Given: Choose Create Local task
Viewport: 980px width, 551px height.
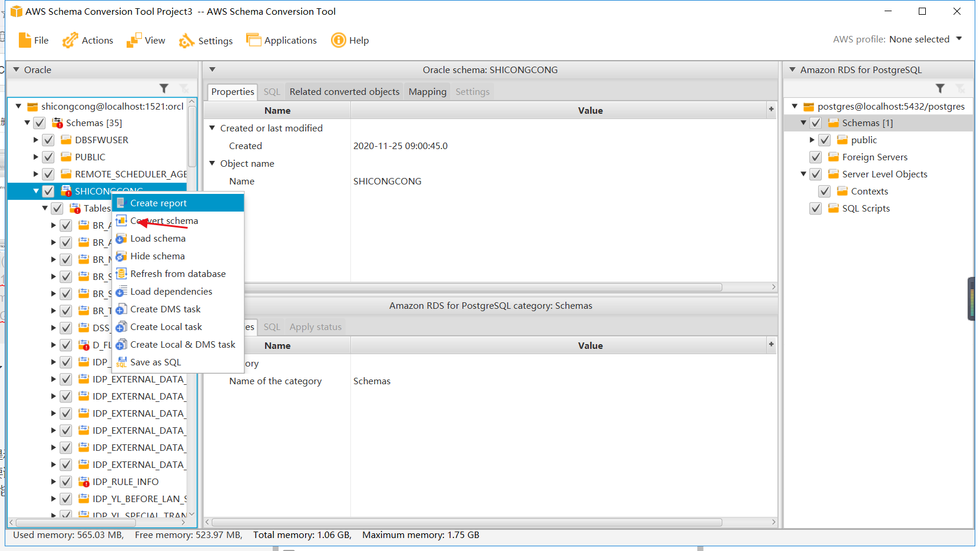Looking at the screenshot, I should click(178, 326).
